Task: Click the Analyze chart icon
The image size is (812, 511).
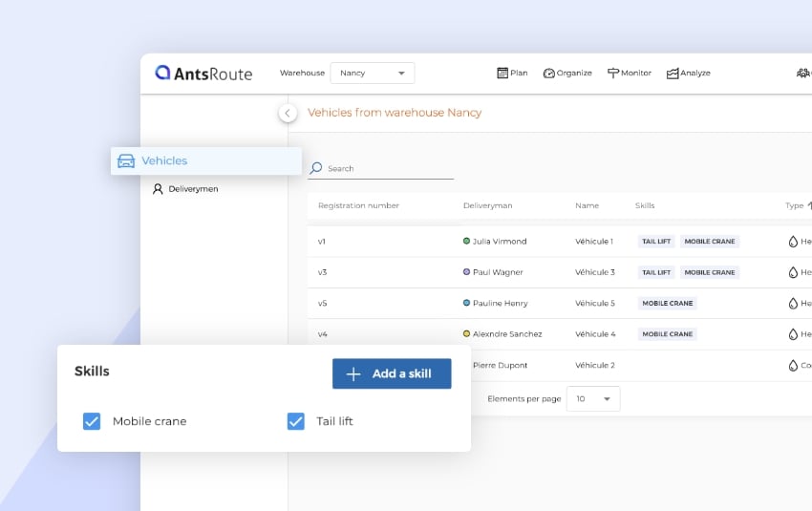Action: pyautogui.click(x=673, y=73)
